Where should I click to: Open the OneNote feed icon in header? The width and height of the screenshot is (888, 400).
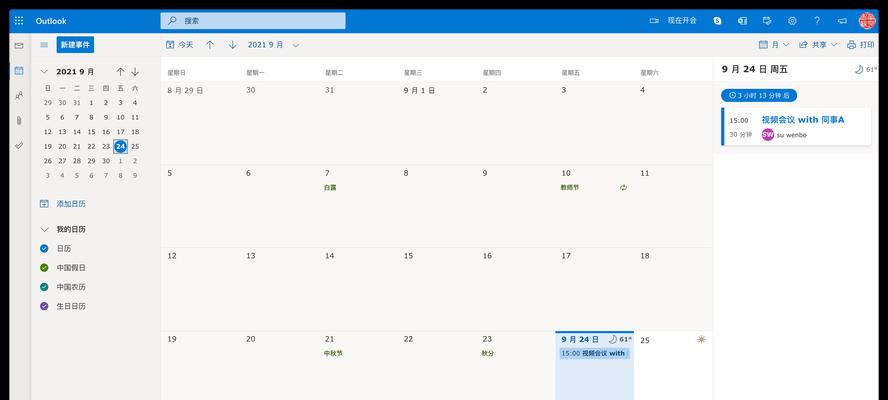click(x=742, y=21)
